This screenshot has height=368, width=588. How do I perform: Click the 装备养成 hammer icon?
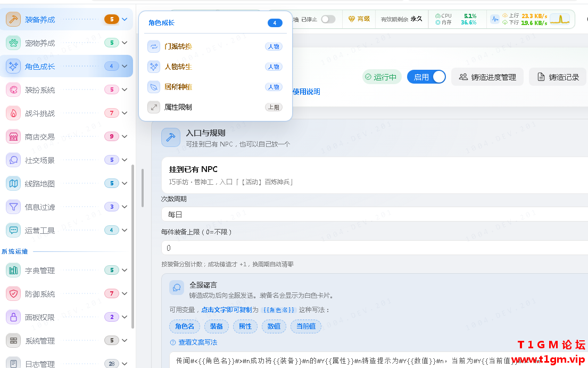point(13,19)
